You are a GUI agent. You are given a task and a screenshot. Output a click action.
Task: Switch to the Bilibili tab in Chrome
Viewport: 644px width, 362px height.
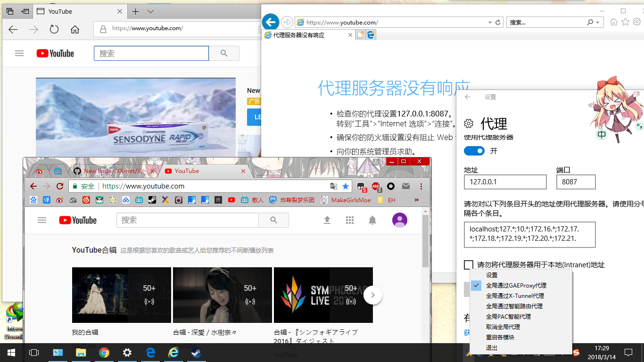58,171
